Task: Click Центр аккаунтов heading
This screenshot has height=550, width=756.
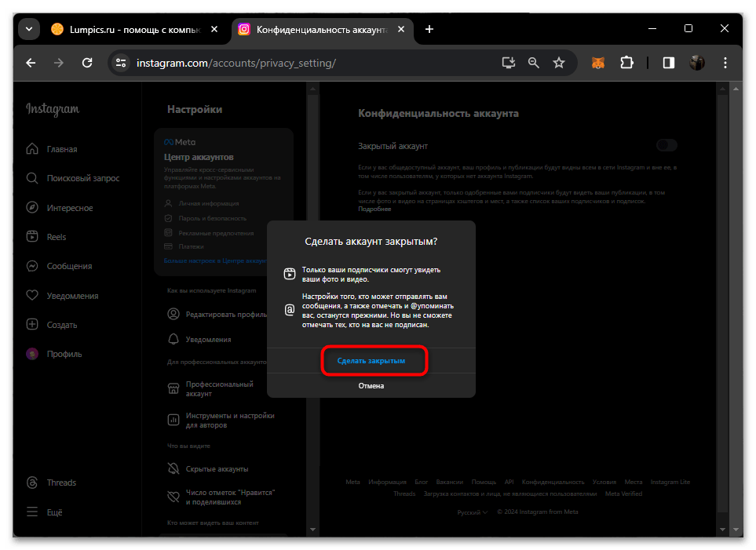Action: tap(199, 157)
